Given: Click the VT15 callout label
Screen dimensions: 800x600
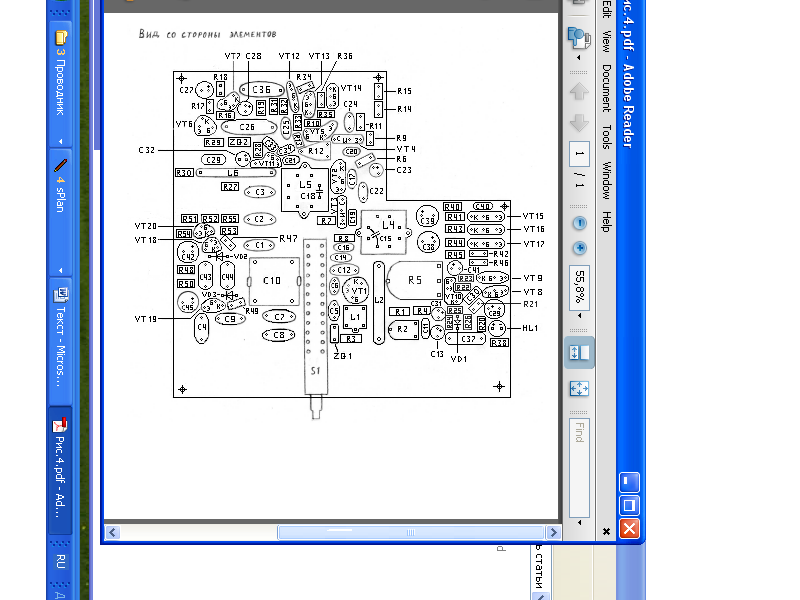Looking at the screenshot, I should point(533,216).
